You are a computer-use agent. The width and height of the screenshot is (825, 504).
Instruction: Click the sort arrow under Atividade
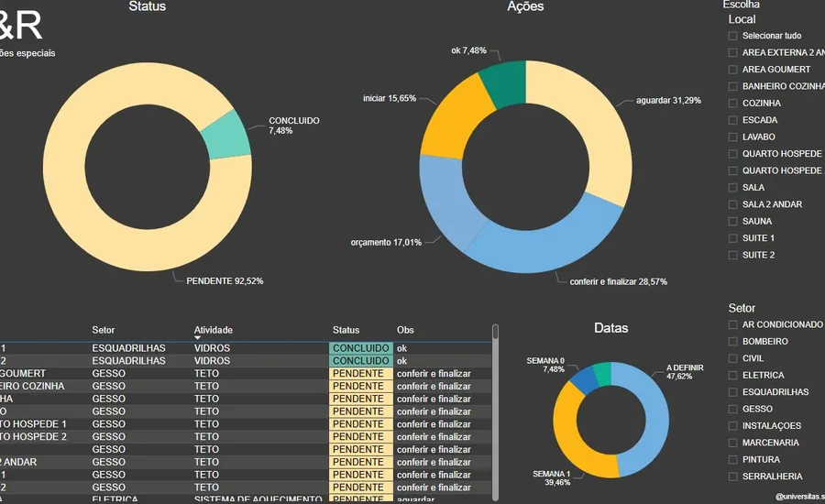pyautogui.click(x=197, y=338)
